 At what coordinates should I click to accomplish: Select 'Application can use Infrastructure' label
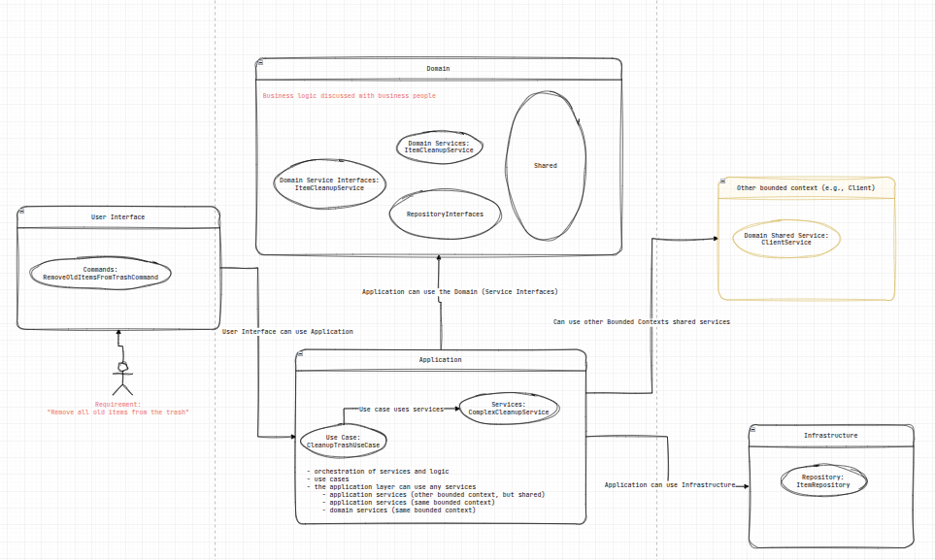[670, 485]
